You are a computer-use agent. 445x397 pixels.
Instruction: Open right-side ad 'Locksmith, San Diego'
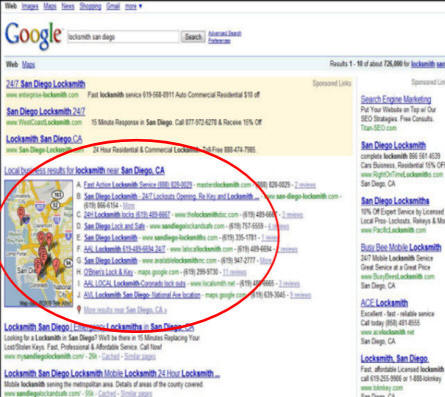pos(395,359)
